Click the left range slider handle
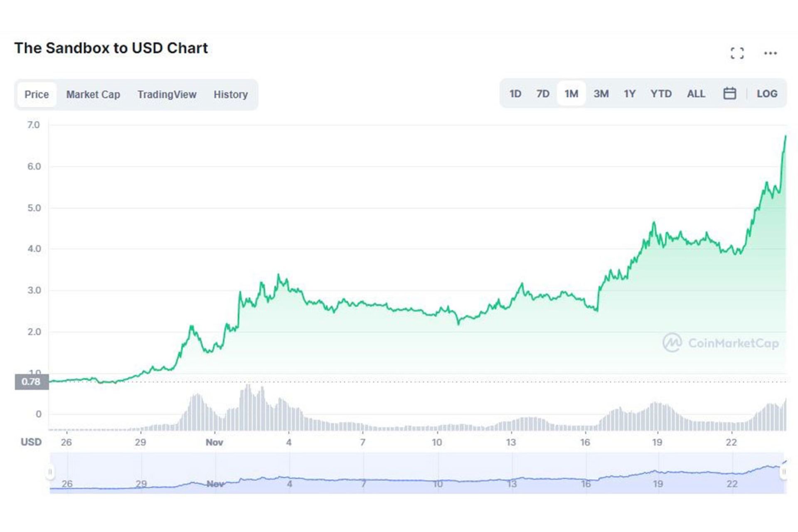The height and width of the screenshot is (532, 798). [x=50, y=472]
